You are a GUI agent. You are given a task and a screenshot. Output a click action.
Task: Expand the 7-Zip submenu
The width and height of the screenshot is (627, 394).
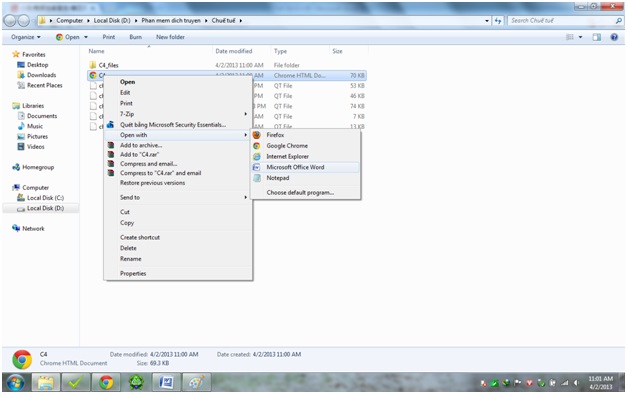pyautogui.click(x=178, y=114)
